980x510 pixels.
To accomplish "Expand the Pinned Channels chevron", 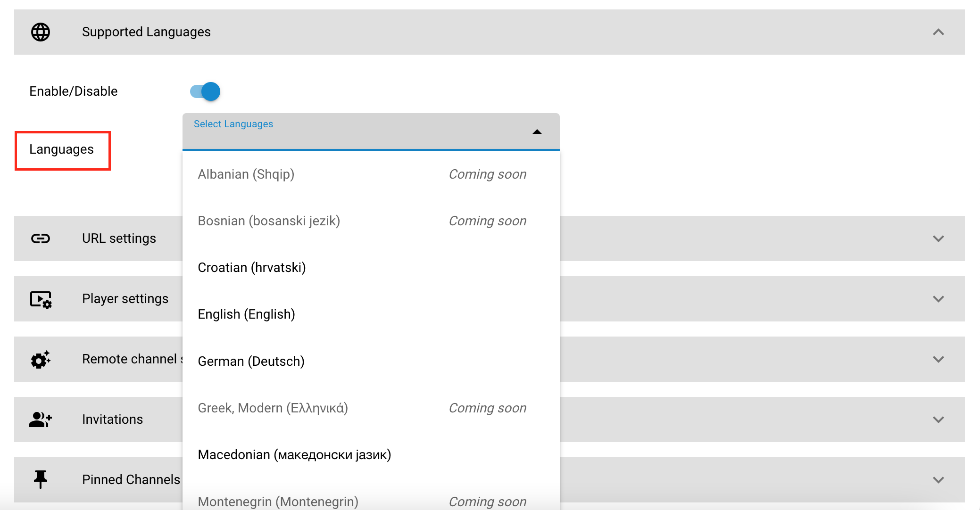I will [x=938, y=480].
